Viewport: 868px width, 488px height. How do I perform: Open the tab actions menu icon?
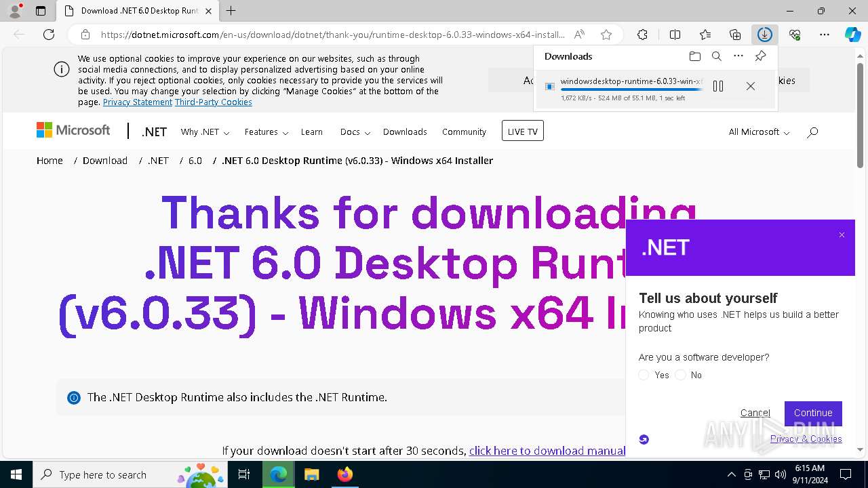41,11
